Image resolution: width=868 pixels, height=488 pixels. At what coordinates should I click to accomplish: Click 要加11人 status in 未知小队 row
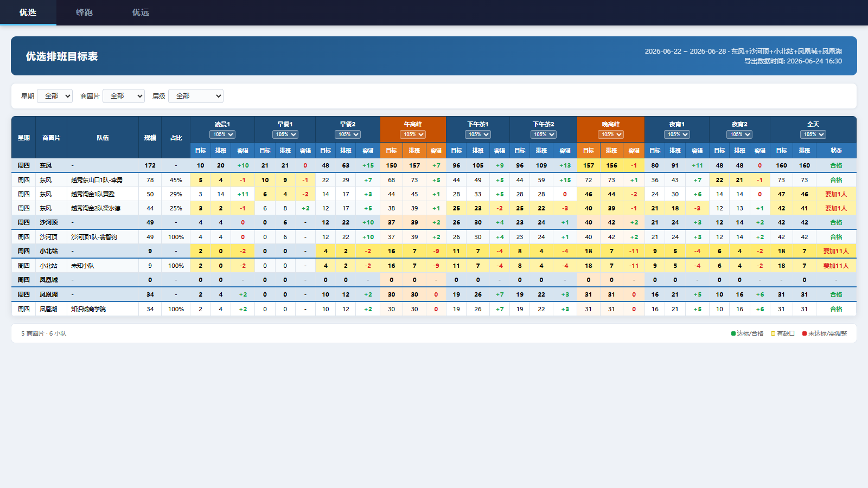pos(836,266)
